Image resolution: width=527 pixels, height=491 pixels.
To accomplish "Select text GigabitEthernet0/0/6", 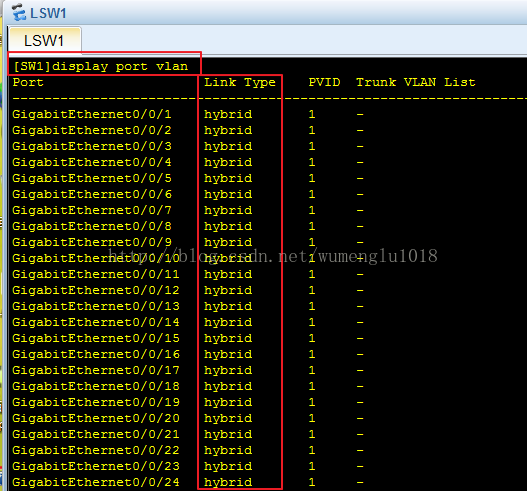I will pos(92,194).
